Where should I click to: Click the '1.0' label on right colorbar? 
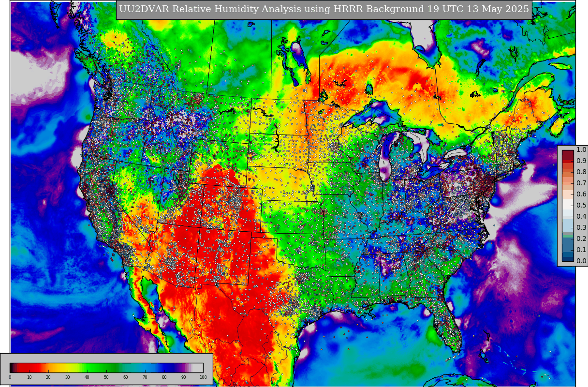(x=581, y=150)
